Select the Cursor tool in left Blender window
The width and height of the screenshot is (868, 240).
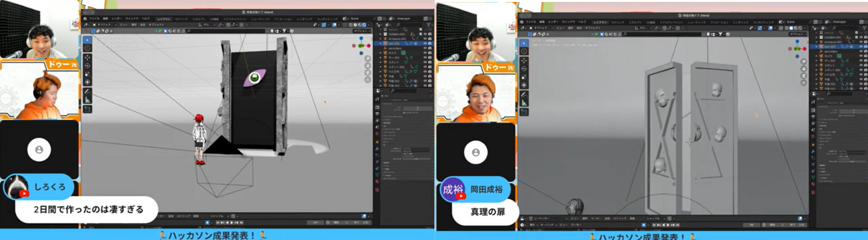(x=87, y=48)
